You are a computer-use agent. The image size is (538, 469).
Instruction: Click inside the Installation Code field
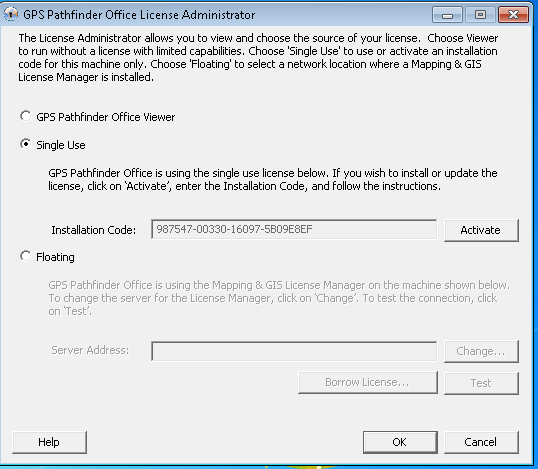click(294, 229)
